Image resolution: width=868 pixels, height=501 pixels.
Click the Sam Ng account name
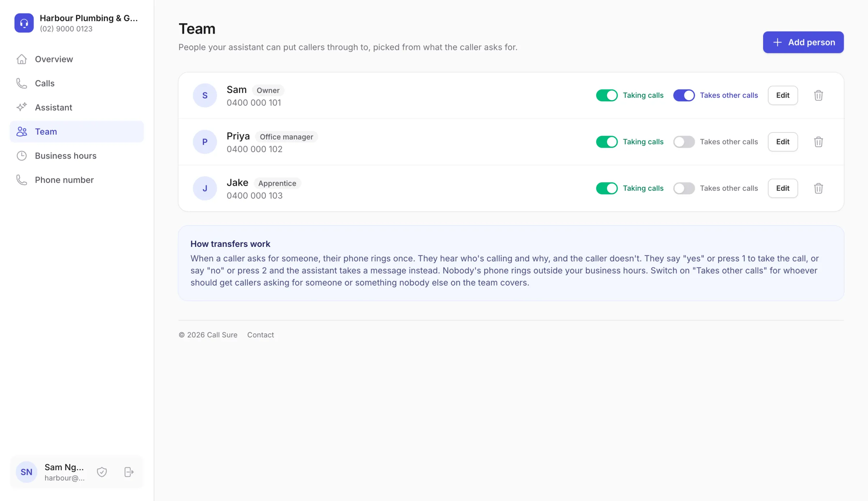[x=64, y=467]
